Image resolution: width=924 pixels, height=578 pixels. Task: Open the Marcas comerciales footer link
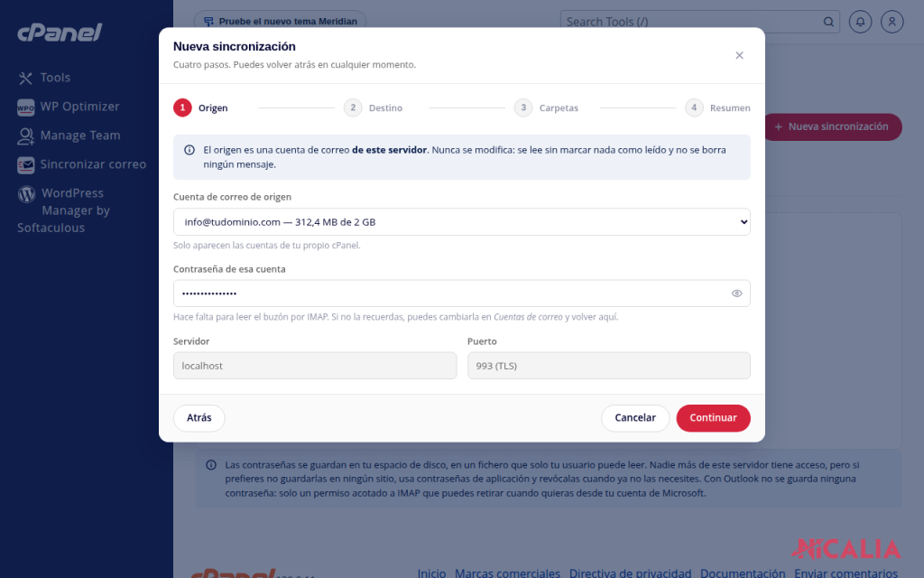point(507,573)
